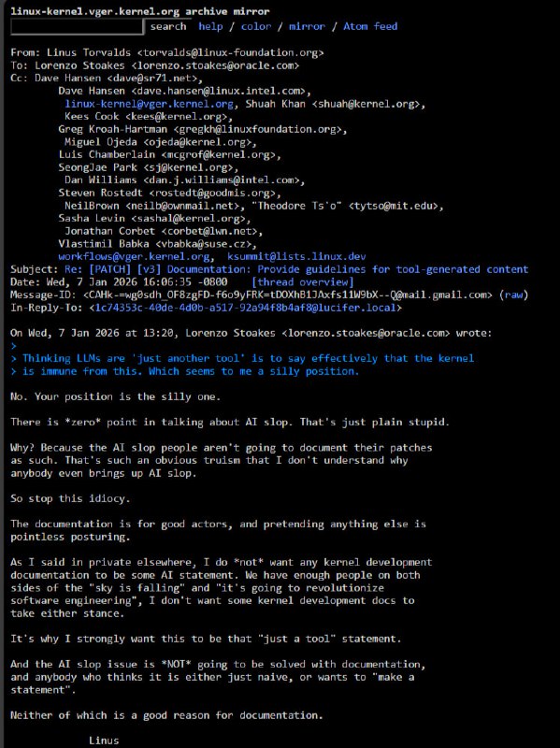This screenshot has width=560, height=748.
Task: Open the Re: link in Subject
Action: pyautogui.click(x=74, y=269)
